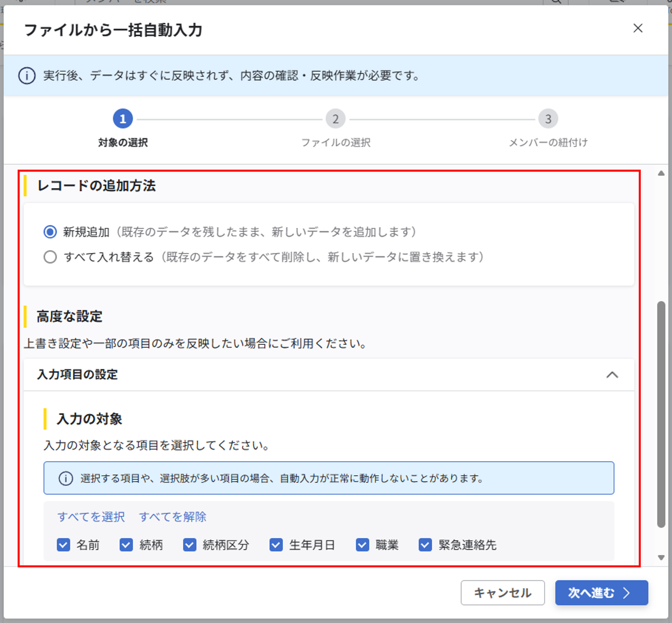Click the 入力項目の設定 header text
Image resolution: width=672 pixels, height=623 pixels.
[x=78, y=375]
